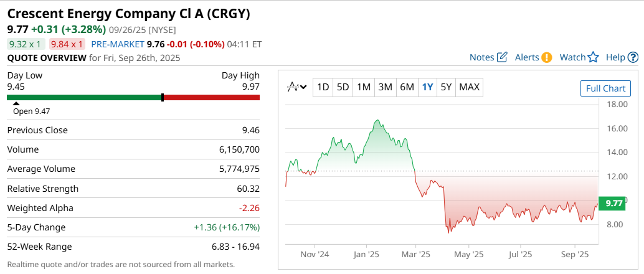Open the chart type dropdown
The width and height of the screenshot is (644, 274).
point(296,87)
